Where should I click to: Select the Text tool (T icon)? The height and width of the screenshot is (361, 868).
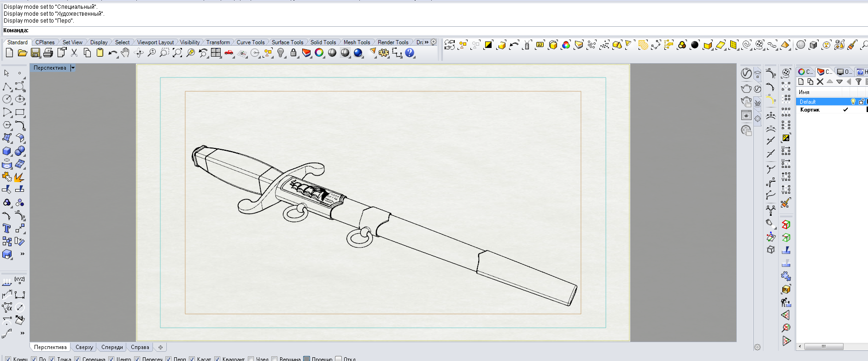[x=6, y=228]
